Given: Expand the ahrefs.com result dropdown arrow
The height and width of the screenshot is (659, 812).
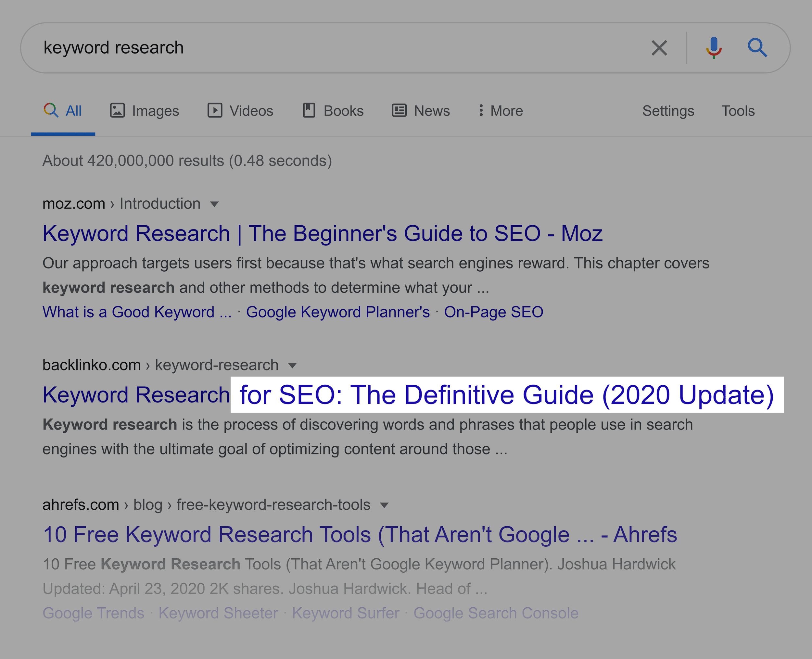Looking at the screenshot, I should click(x=384, y=505).
